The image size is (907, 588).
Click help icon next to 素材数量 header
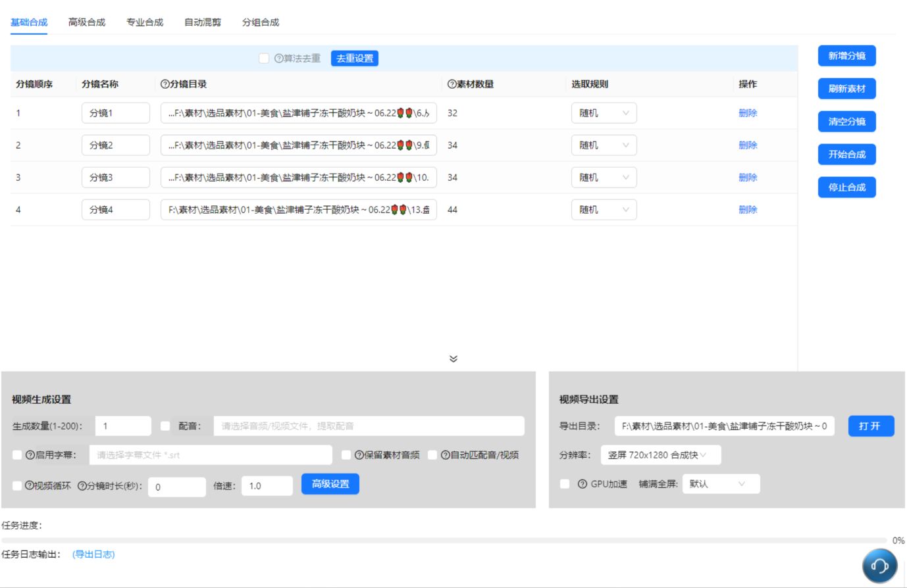(x=452, y=84)
